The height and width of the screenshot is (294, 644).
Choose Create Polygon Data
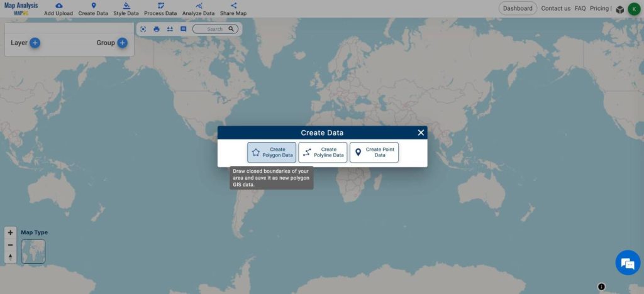pos(272,153)
